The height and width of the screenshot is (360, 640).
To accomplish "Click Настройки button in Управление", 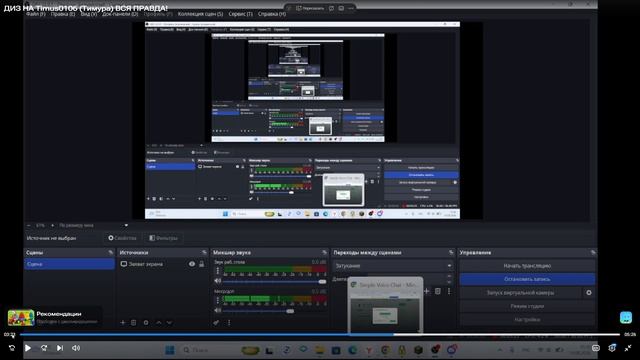I will click(527, 320).
